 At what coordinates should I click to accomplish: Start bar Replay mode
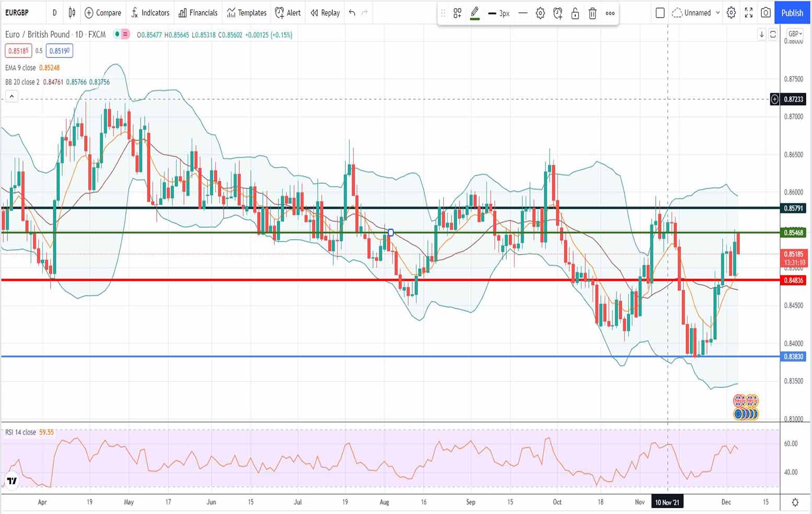[324, 13]
